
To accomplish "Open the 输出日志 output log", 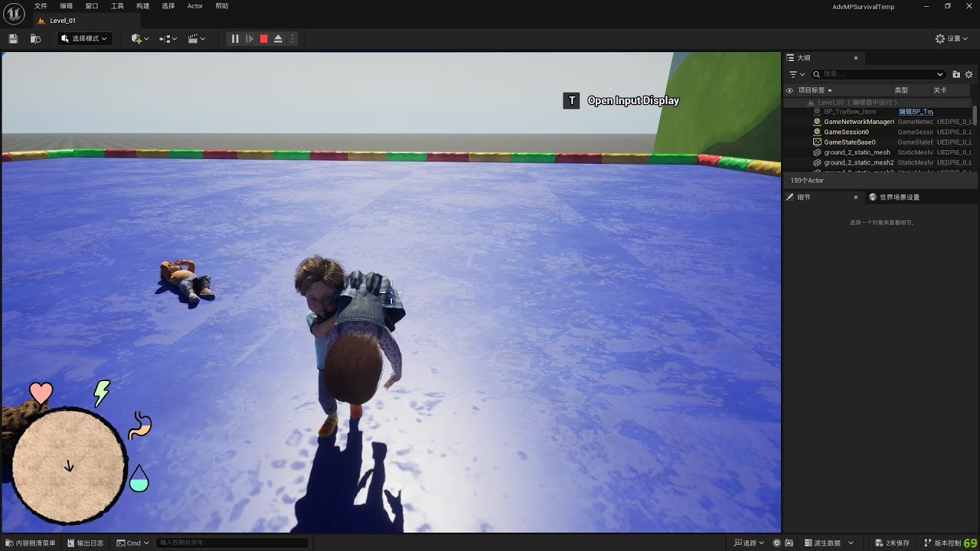I will [x=85, y=543].
